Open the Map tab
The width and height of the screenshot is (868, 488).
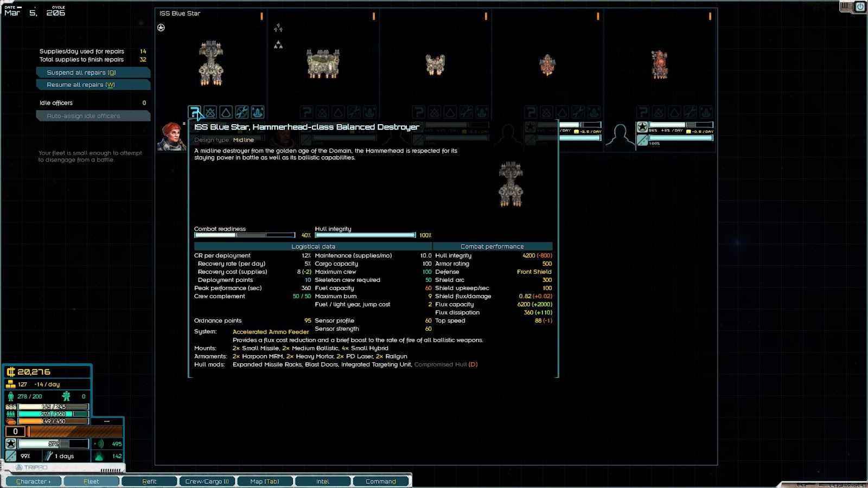pyautogui.click(x=265, y=481)
